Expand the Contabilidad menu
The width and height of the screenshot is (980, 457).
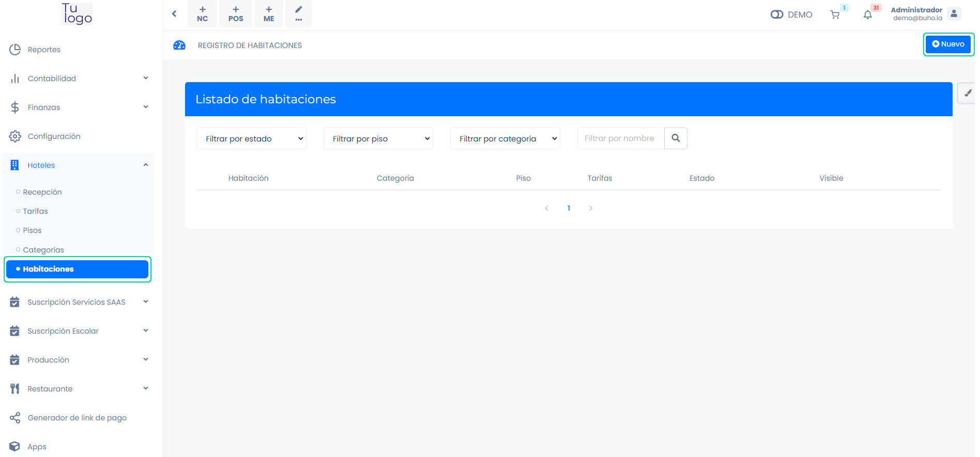coord(78,78)
